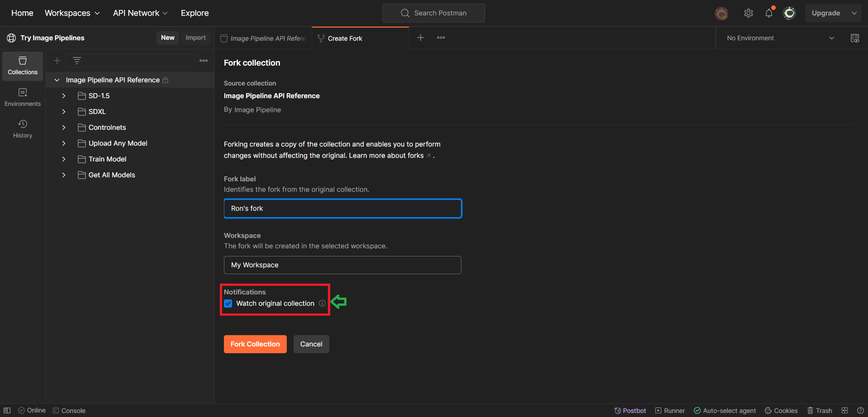Open collections more options ellipsis
Image resolution: width=868 pixels, height=417 pixels.
(x=204, y=61)
